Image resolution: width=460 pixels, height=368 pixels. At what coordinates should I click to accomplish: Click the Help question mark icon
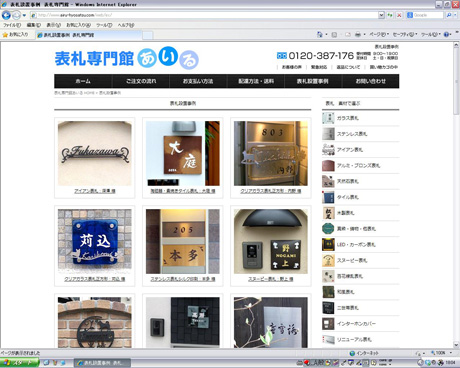point(446,34)
